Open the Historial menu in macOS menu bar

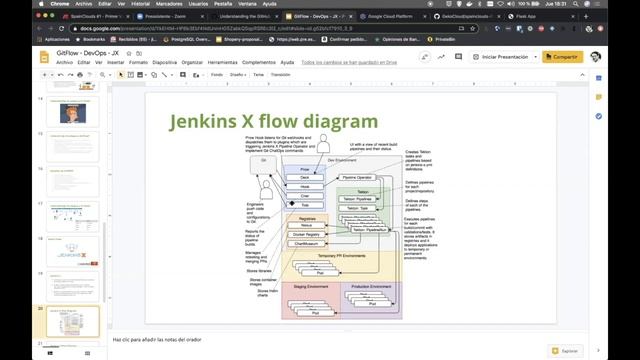140,4
